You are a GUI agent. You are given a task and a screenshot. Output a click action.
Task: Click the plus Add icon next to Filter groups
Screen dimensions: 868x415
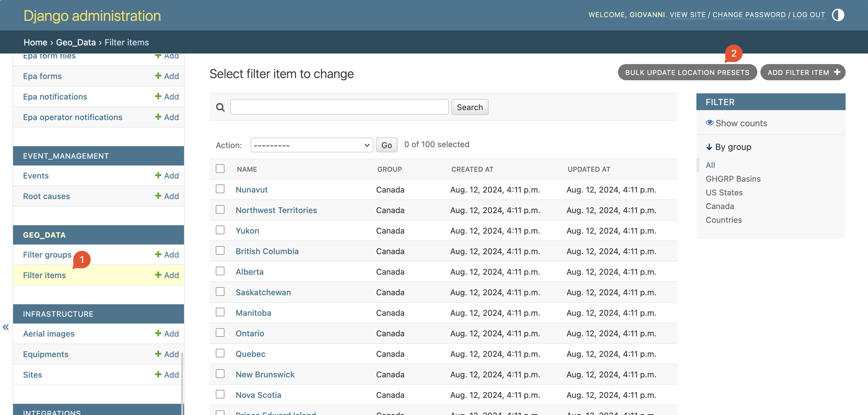click(158, 254)
